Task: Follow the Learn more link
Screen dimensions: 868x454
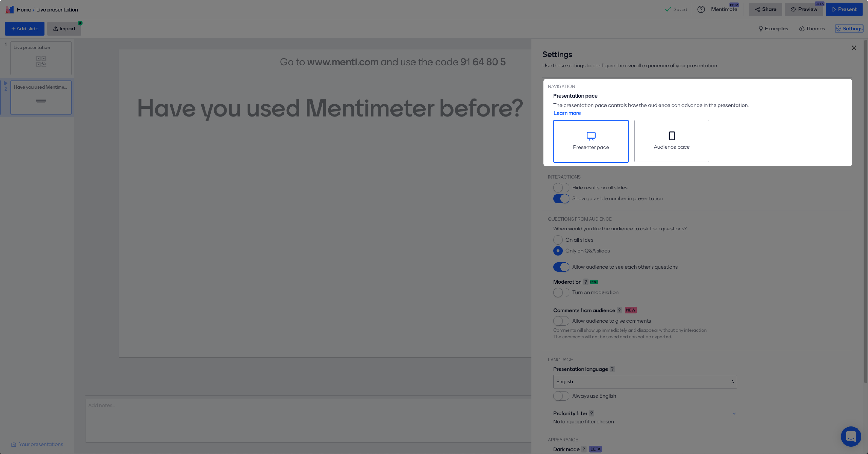Action: 567,113
